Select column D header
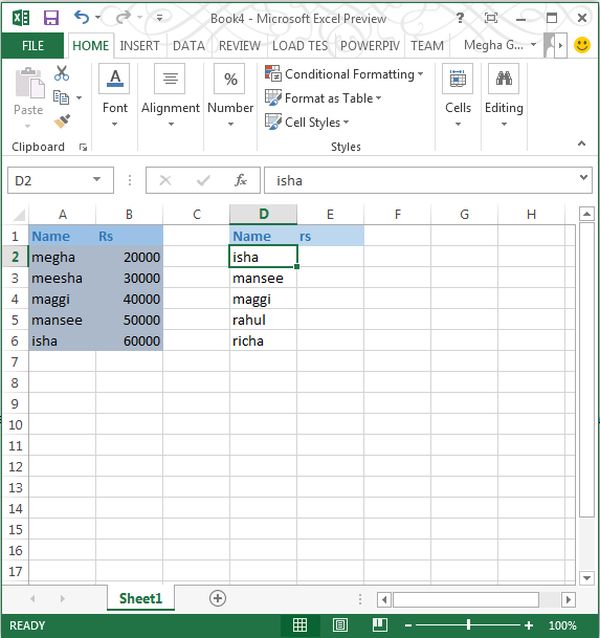The image size is (600, 638). click(263, 214)
